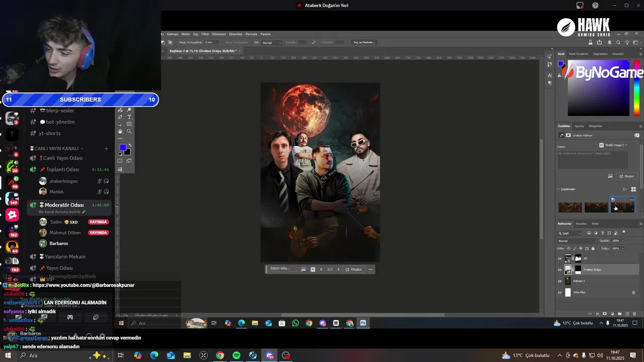This screenshot has height=362, width=644.
Task: Hide the AD layer
Action: [x=559, y=258]
